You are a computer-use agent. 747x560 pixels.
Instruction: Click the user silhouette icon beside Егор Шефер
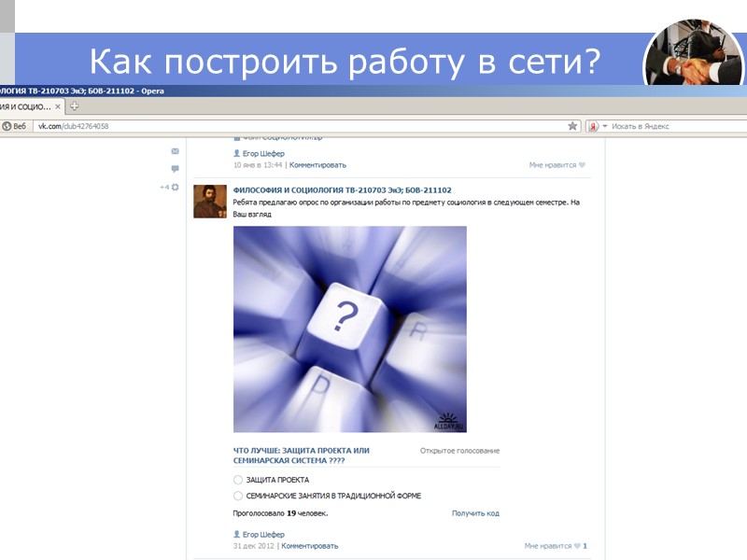coord(236,154)
